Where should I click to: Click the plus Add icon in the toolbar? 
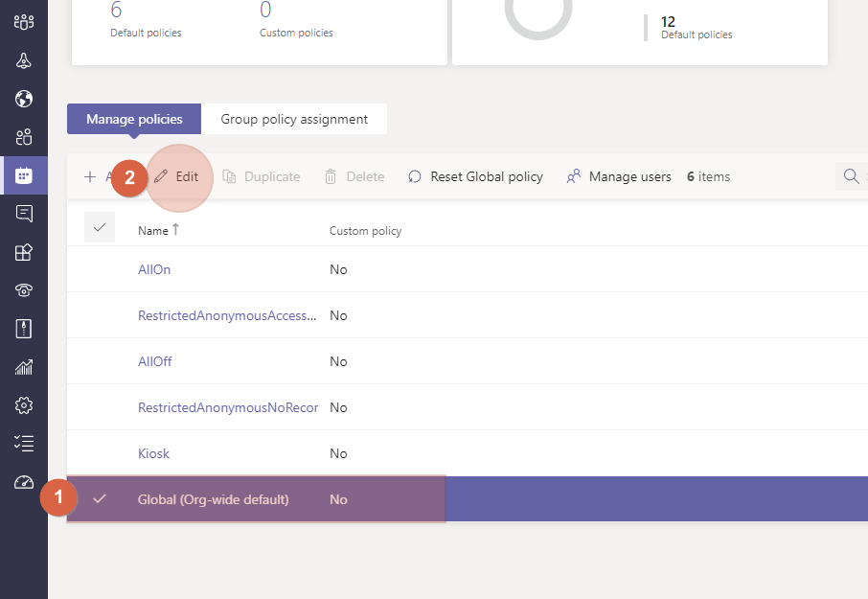[90, 176]
